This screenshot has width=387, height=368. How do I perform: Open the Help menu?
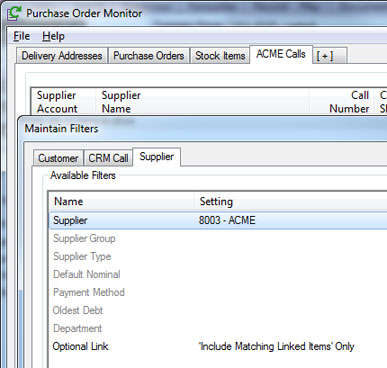coord(53,36)
